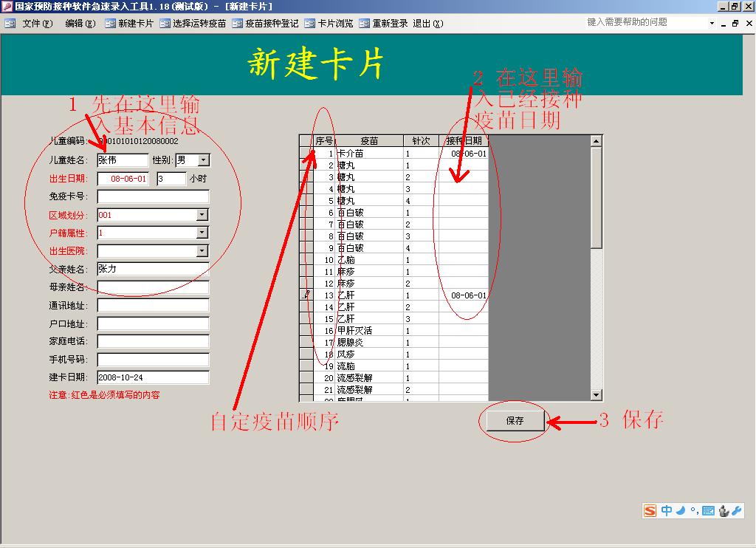The width and height of the screenshot is (756, 548).
Task: Expand the 性别 dropdown
Action: 203,160
